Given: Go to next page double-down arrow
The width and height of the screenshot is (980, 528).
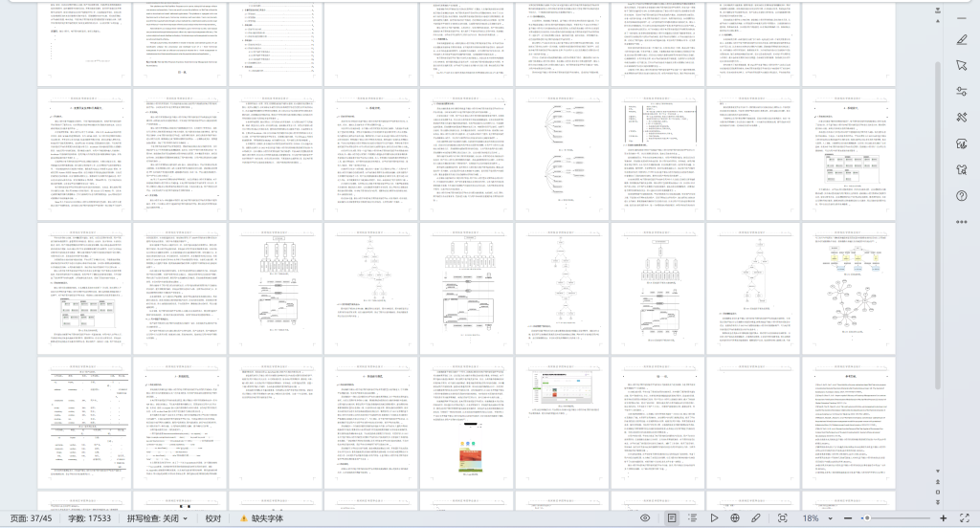Looking at the screenshot, I should [x=938, y=502].
